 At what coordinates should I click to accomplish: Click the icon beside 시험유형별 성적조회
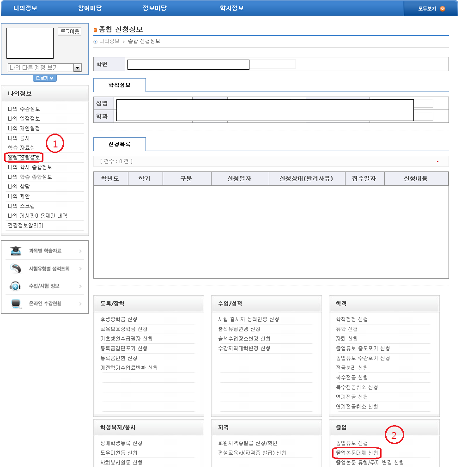click(16, 269)
